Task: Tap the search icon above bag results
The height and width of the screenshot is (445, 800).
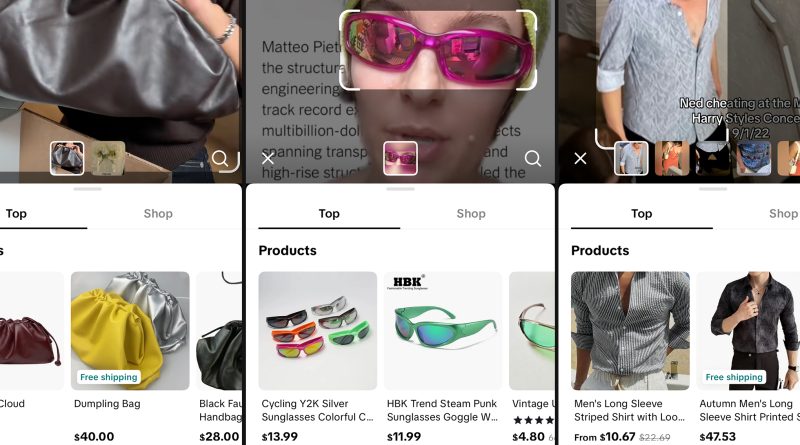Action: pyautogui.click(x=220, y=158)
